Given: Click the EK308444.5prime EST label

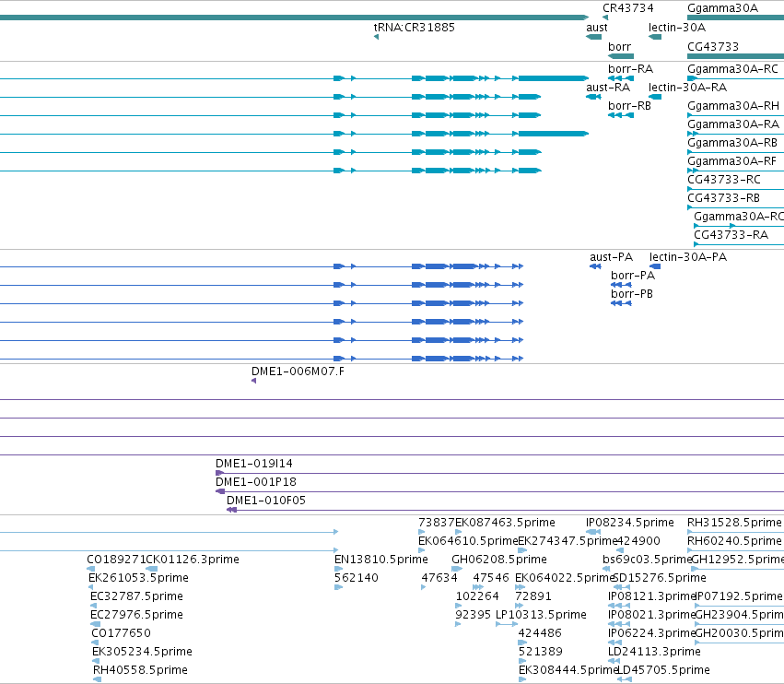Looking at the screenshot, I should (568, 670).
